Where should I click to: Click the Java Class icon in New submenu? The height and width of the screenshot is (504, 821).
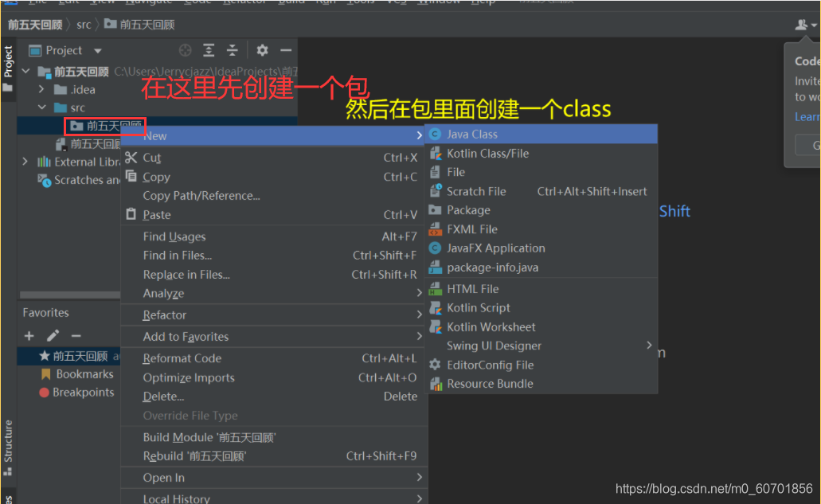click(435, 135)
